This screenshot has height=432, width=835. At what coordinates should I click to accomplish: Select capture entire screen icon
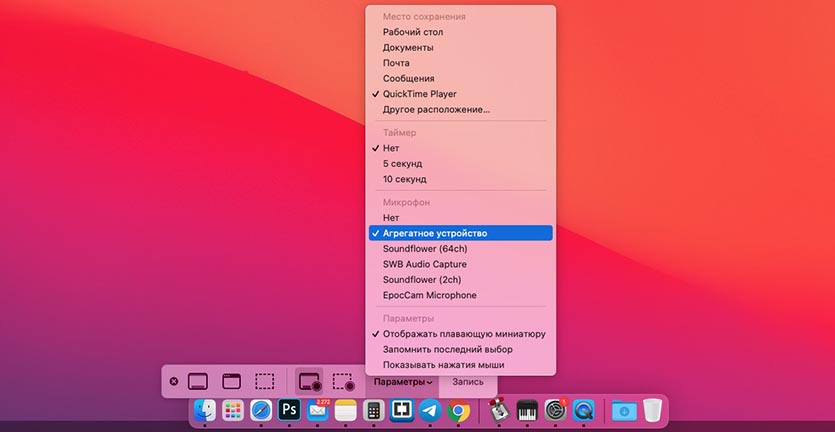click(x=198, y=381)
